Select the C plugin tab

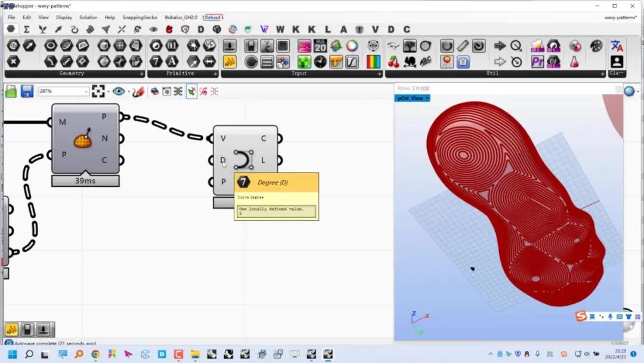[407, 29]
